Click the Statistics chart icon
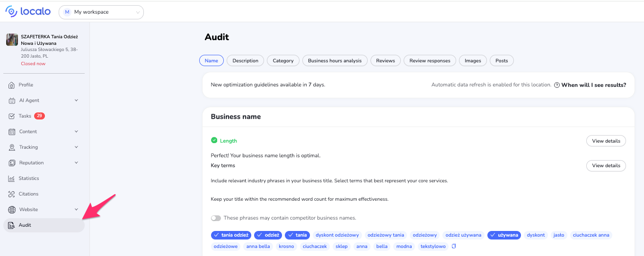 click(12, 179)
